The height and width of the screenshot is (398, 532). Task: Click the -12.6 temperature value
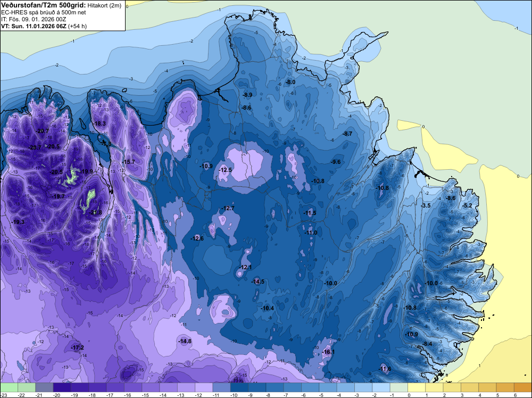pyautogui.click(x=197, y=238)
